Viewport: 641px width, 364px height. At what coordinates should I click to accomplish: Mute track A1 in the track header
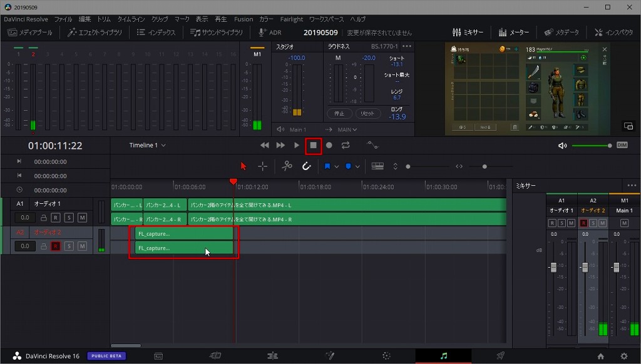(82, 218)
